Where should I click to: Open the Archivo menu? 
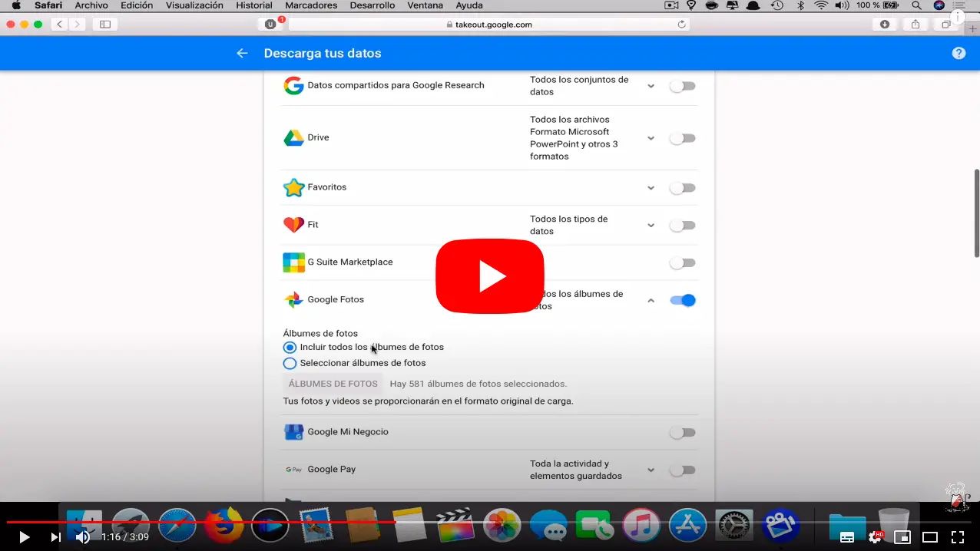pyautogui.click(x=91, y=5)
